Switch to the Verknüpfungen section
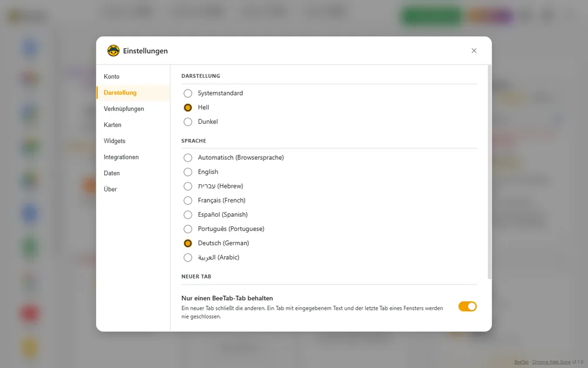 (x=133, y=109)
